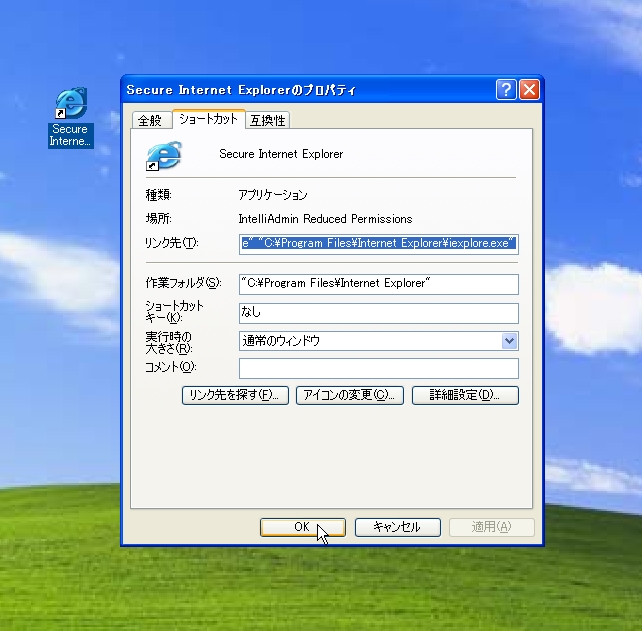Focus the ショートカットキー field showing なし

pos(379,313)
